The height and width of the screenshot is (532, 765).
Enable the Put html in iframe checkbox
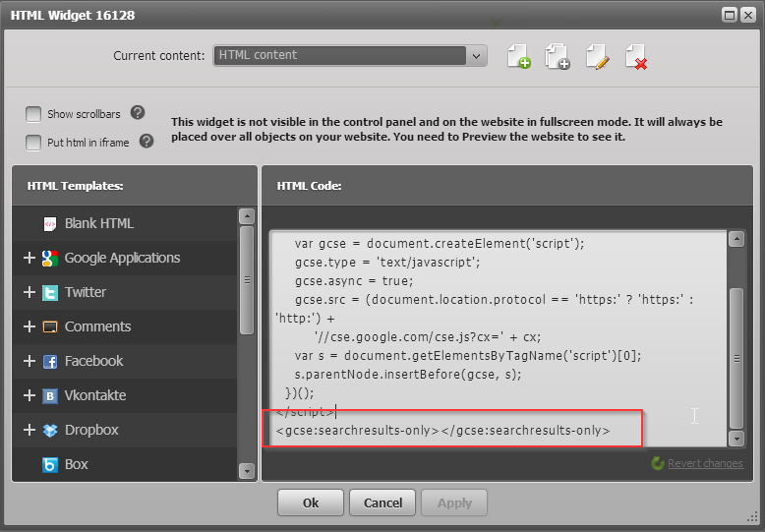[33, 143]
